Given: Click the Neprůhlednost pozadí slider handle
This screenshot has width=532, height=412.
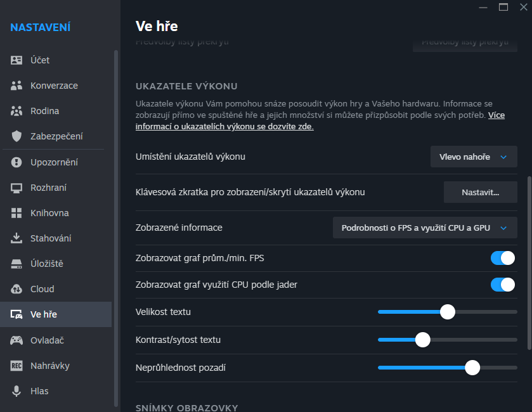Looking at the screenshot, I should click(472, 368).
